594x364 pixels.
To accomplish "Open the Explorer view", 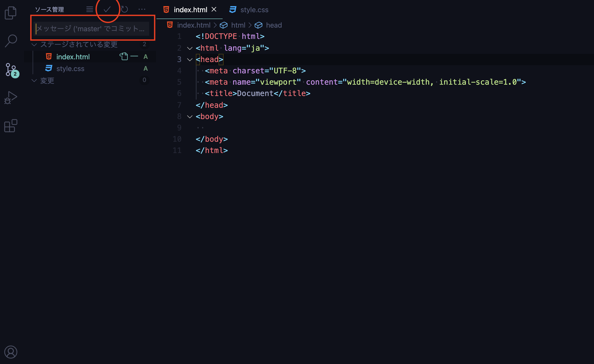I will [x=11, y=12].
